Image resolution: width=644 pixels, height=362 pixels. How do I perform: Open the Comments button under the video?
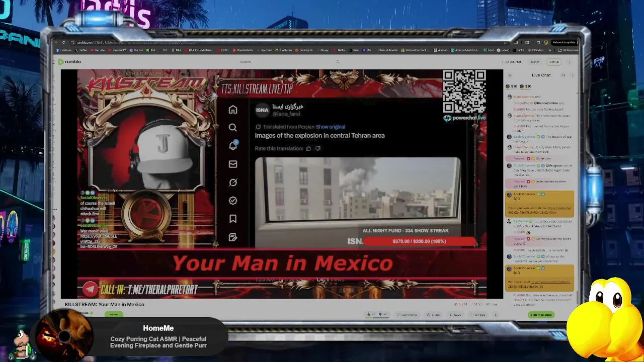[407, 315]
